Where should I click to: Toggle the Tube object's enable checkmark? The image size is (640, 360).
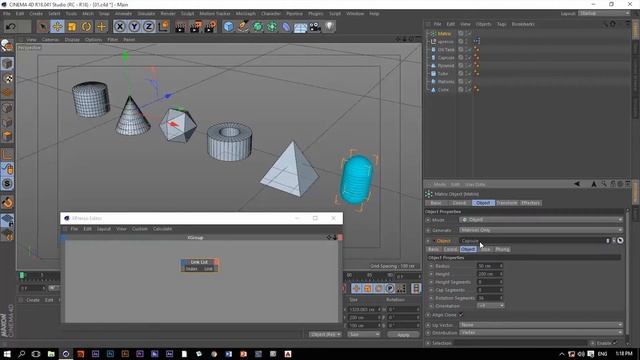[469, 73]
